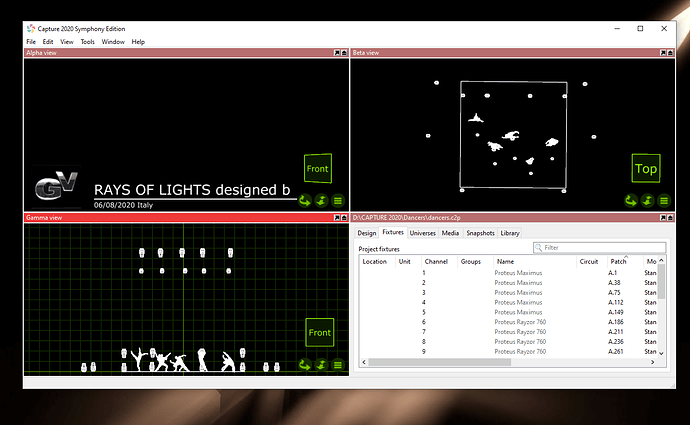Select Proteus Maximus fixture patched A.38

tap(508, 282)
